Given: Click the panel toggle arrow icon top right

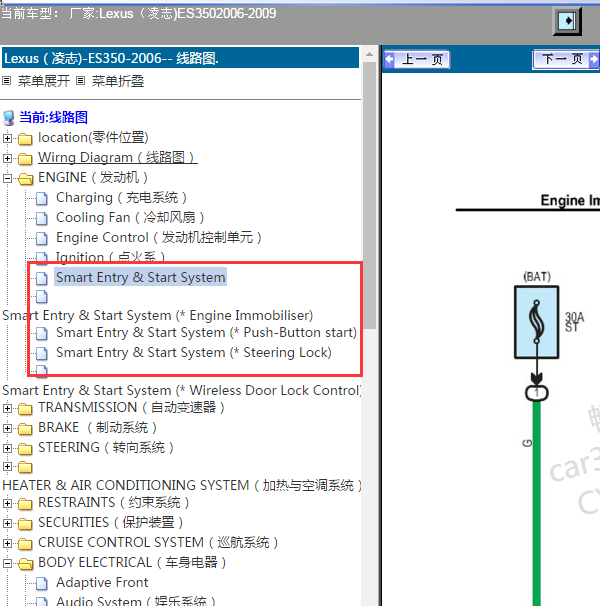Looking at the screenshot, I should (x=567, y=21).
